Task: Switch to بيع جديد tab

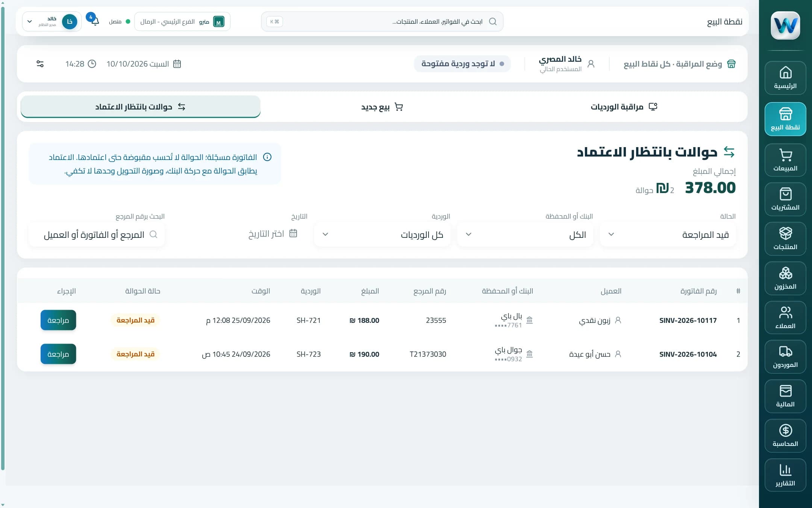Action: (x=382, y=107)
